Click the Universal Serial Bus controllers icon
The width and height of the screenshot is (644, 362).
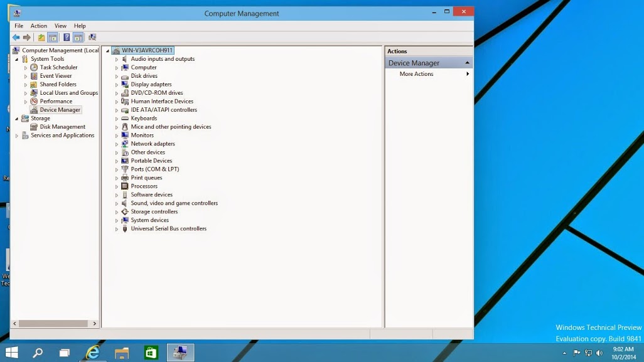click(x=125, y=228)
